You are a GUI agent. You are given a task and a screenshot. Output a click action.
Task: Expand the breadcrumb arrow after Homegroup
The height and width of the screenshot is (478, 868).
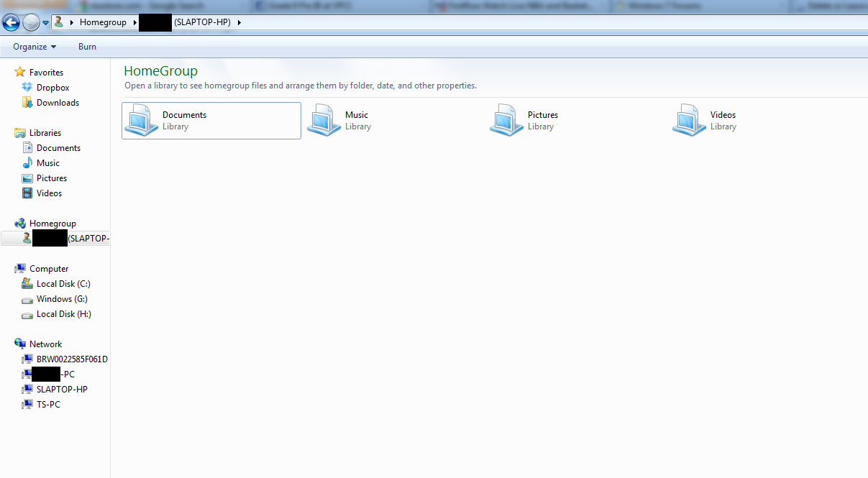point(134,22)
